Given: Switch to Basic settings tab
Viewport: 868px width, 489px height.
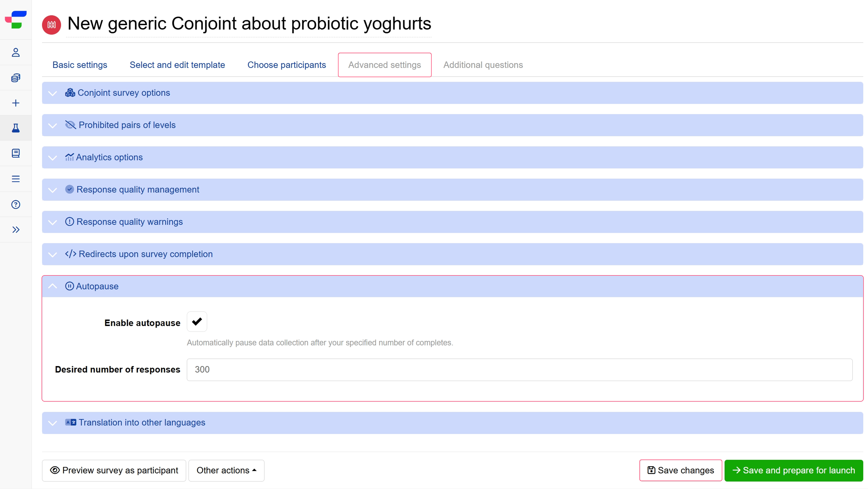Looking at the screenshot, I should (80, 65).
